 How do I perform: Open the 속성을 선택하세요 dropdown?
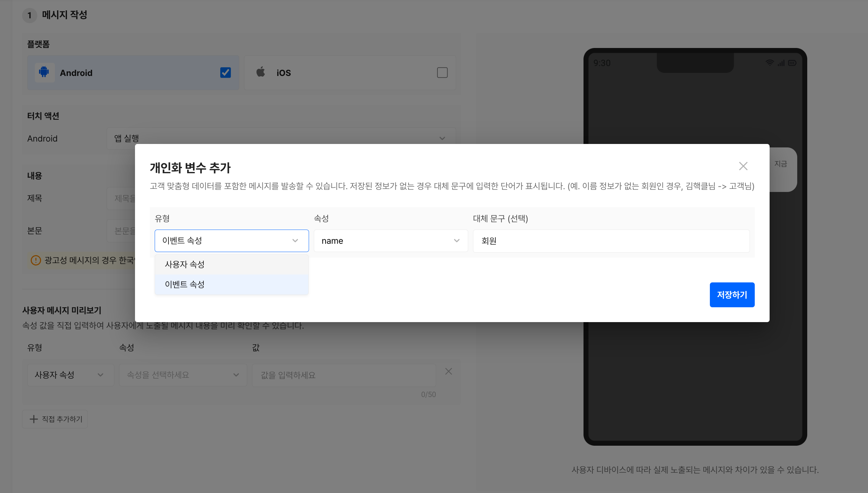(183, 375)
